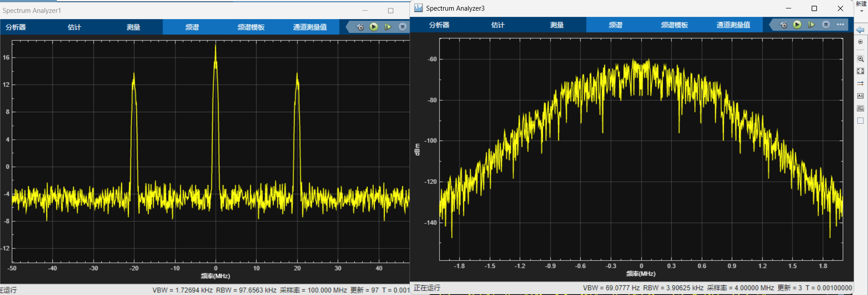This screenshot has width=868, height=295.
Task: Open model settings gear in Spectrum Analyzer1
Action: click(x=360, y=27)
